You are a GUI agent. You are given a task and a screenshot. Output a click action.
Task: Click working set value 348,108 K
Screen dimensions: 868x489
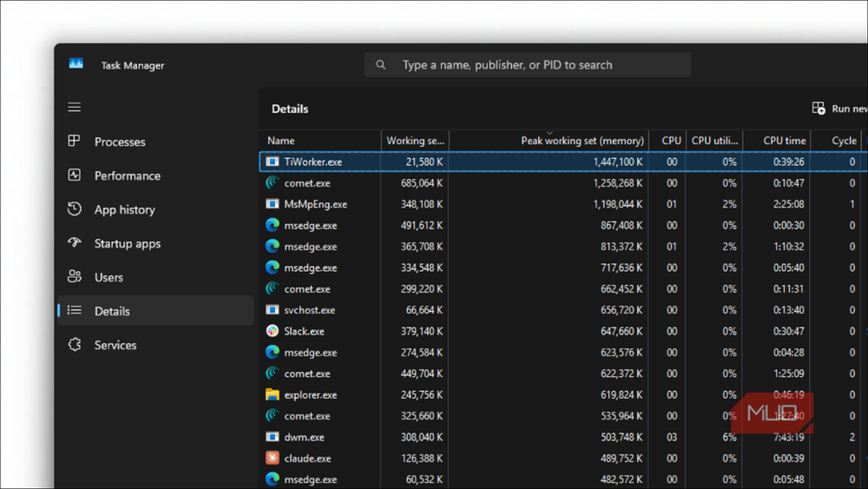[x=422, y=204]
